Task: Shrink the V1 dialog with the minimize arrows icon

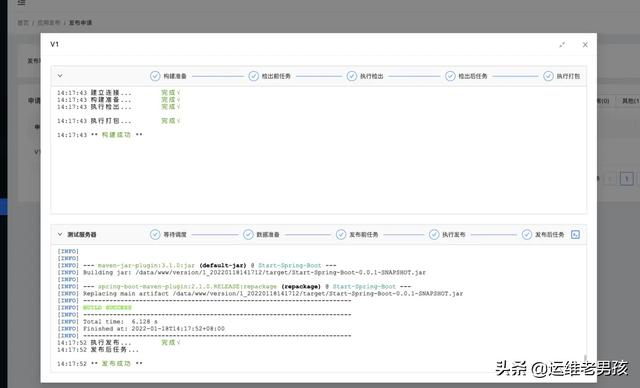Action: [562, 44]
